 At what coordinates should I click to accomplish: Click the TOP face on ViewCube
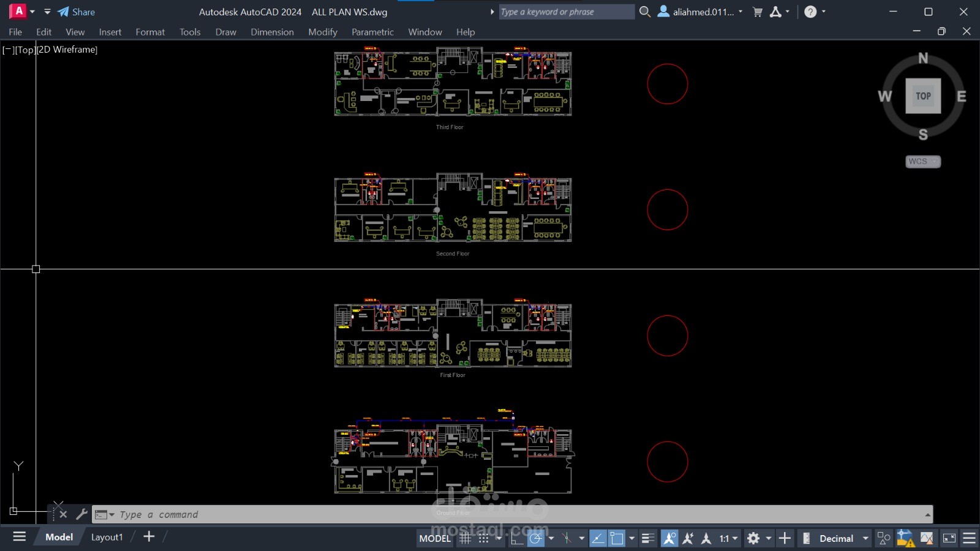tap(923, 96)
